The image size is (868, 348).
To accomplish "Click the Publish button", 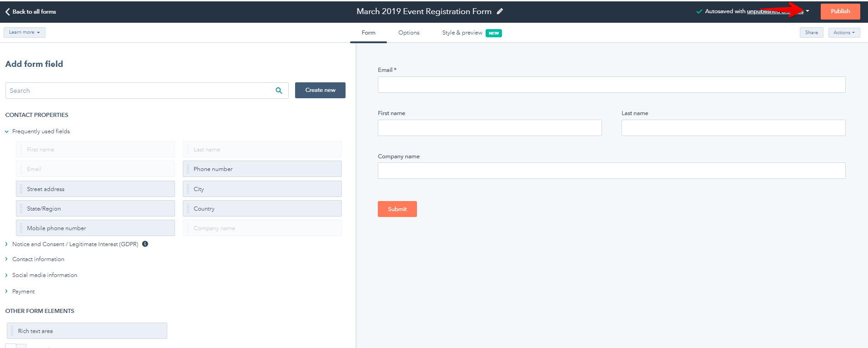I will (840, 11).
